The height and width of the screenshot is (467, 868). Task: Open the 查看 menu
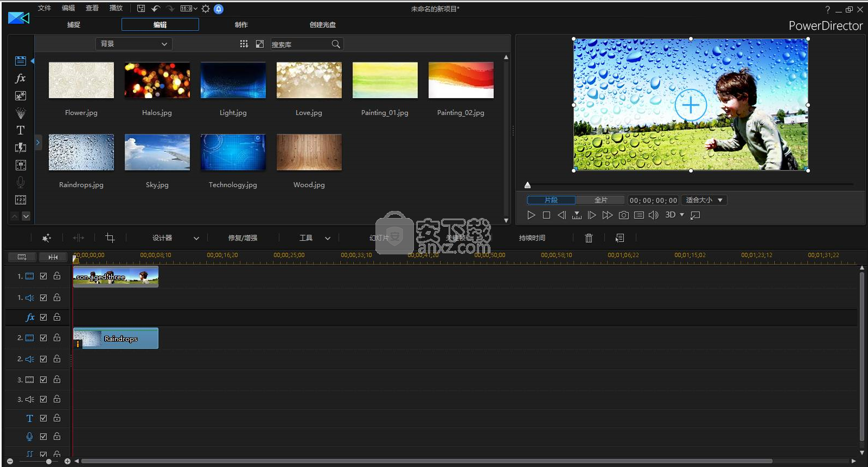click(x=92, y=8)
